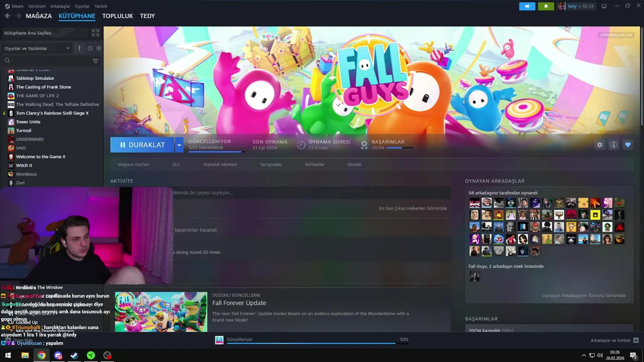
Task: Pause the update with DURAKLAT button
Action: tap(142, 145)
